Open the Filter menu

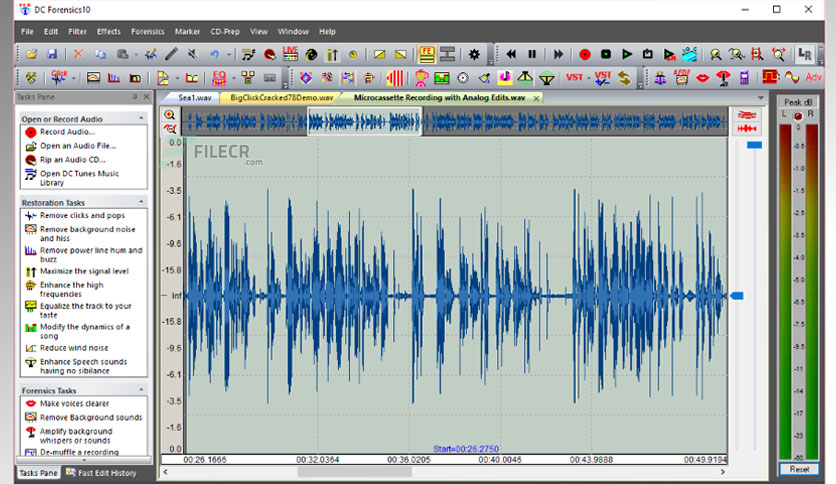(x=77, y=31)
